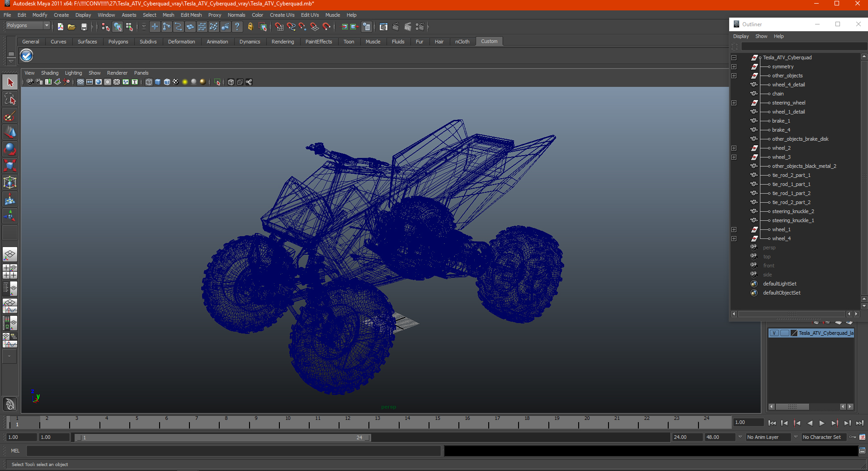Select brake_1 in the Outliner

781,121
